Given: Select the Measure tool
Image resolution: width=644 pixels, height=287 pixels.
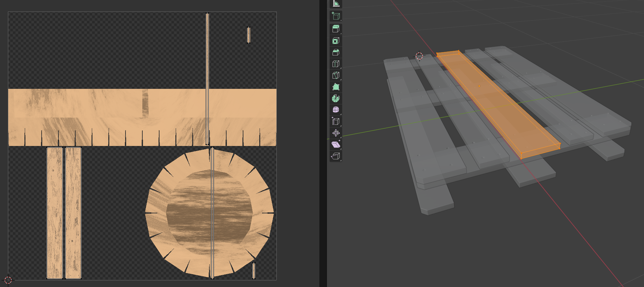Looking at the screenshot, I should coord(336,4).
